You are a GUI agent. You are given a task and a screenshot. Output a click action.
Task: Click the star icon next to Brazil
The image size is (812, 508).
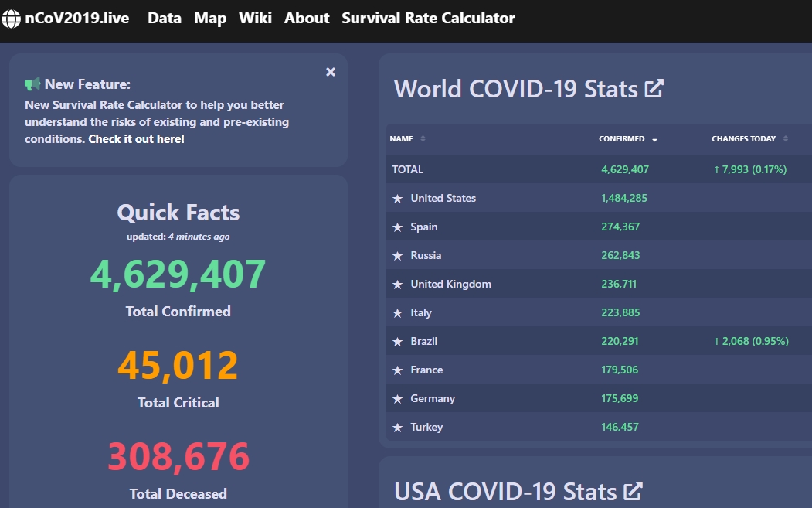(x=398, y=342)
